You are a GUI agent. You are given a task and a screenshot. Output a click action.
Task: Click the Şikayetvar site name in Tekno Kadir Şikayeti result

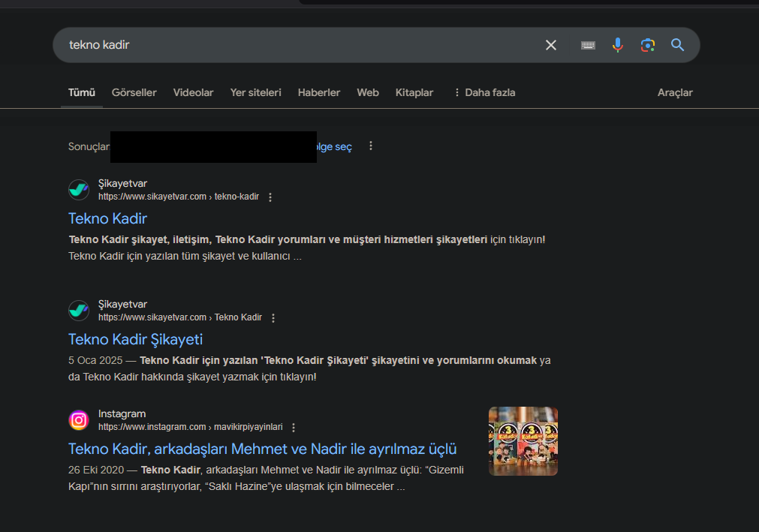coord(122,305)
